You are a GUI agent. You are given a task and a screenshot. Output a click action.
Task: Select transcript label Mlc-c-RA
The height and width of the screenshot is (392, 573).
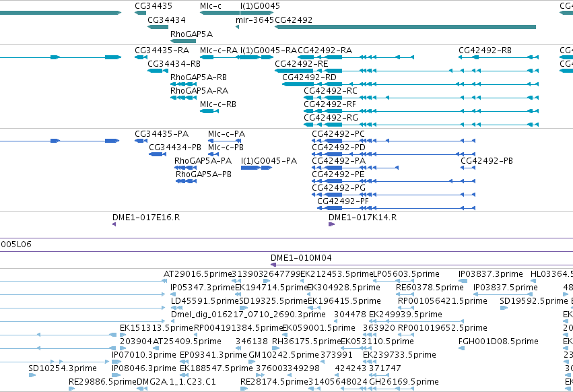219,51
